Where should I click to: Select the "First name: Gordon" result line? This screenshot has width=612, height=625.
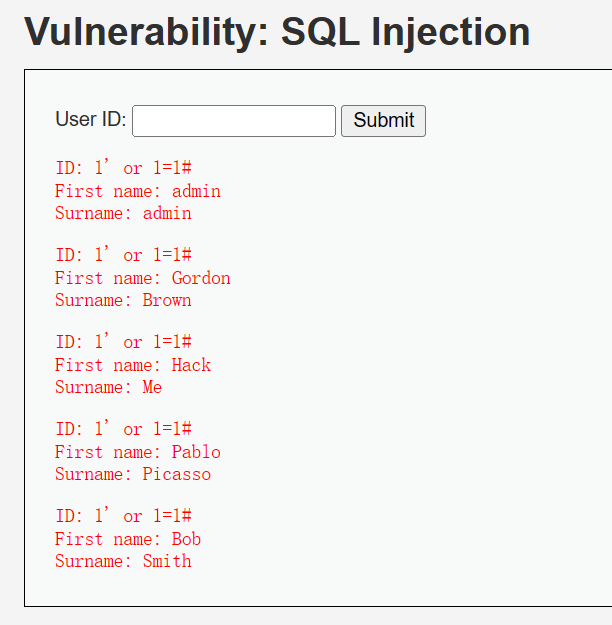point(143,278)
